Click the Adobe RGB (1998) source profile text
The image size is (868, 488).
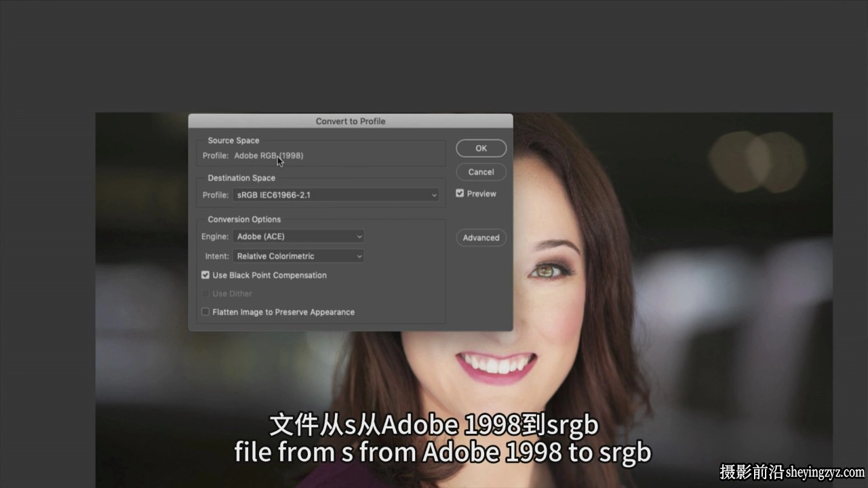click(x=269, y=156)
